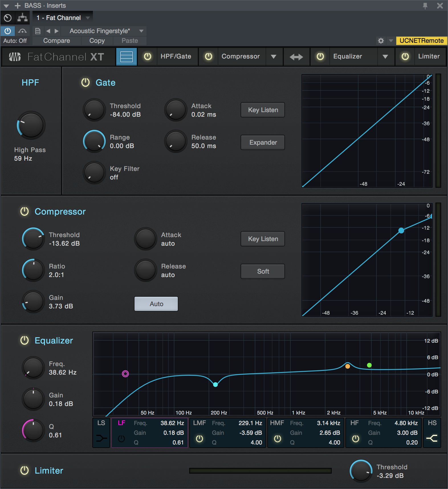Toggle Compressor power in the top bar
This screenshot has height=489, width=448.
click(x=209, y=56)
